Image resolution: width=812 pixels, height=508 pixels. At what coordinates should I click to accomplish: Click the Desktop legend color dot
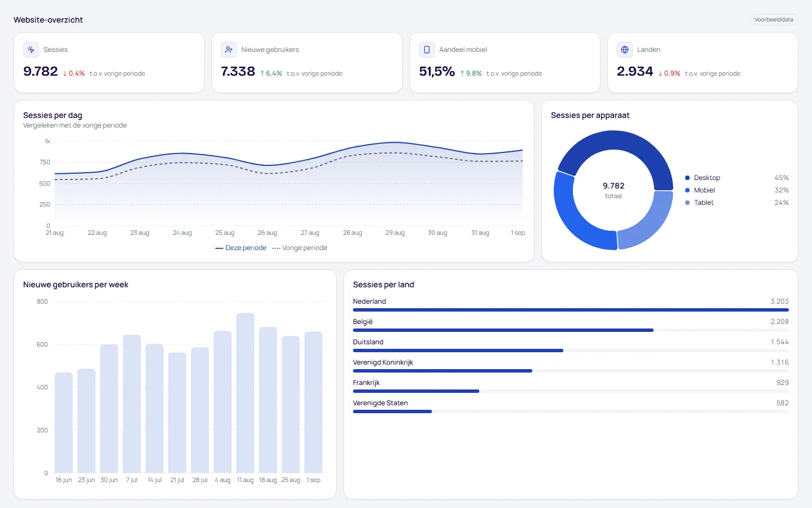(x=687, y=178)
